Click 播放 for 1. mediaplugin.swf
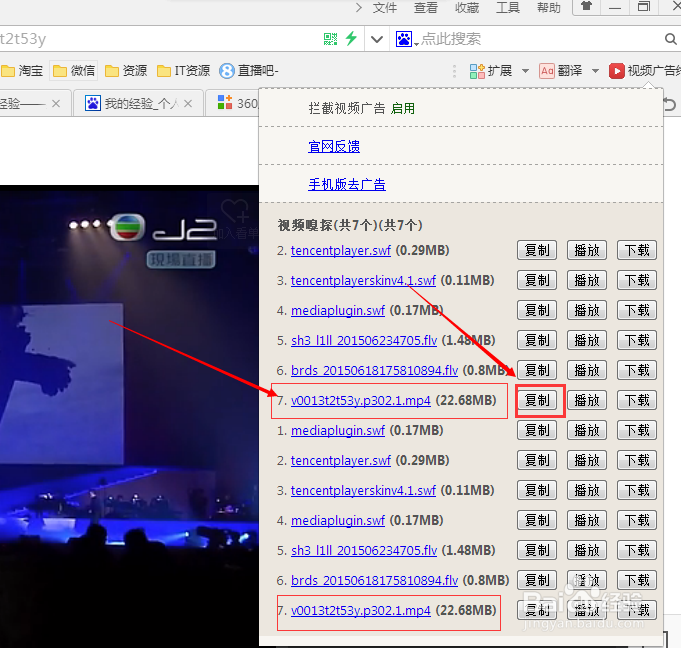The height and width of the screenshot is (648, 681). tap(587, 430)
